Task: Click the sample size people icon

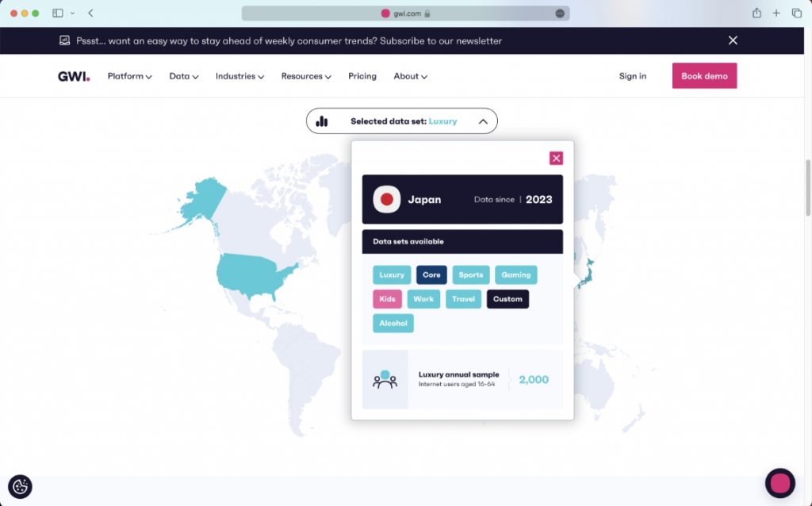Action: coord(386,380)
